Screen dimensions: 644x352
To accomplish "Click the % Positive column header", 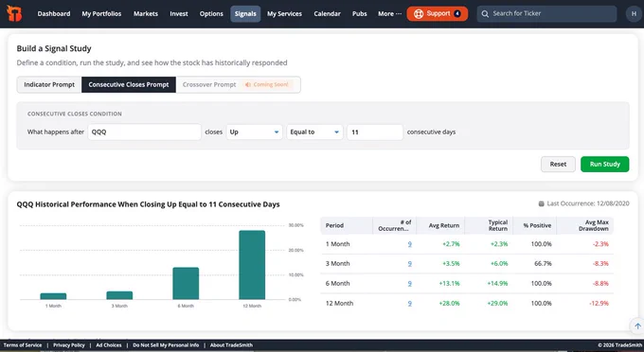I will (535, 225).
